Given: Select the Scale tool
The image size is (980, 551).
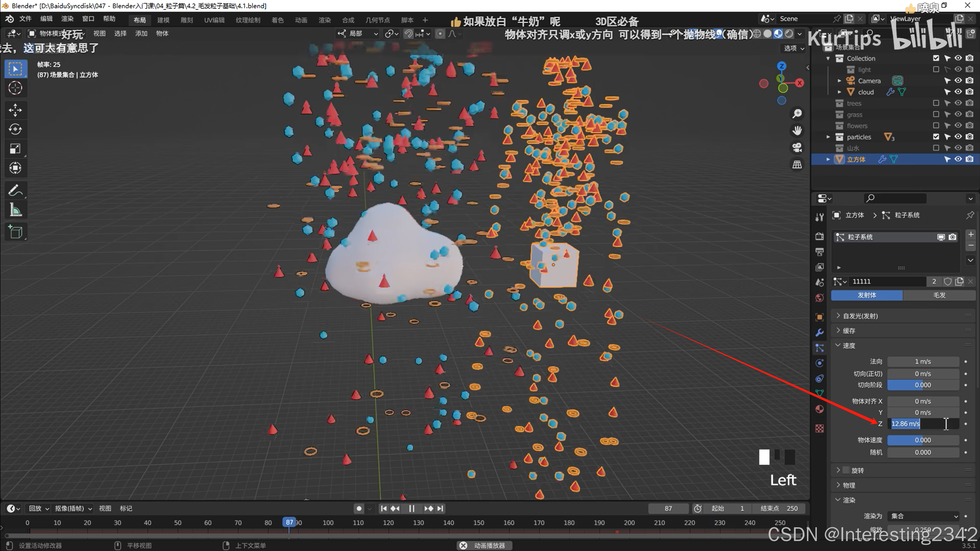Looking at the screenshot, I should point(15,149).
